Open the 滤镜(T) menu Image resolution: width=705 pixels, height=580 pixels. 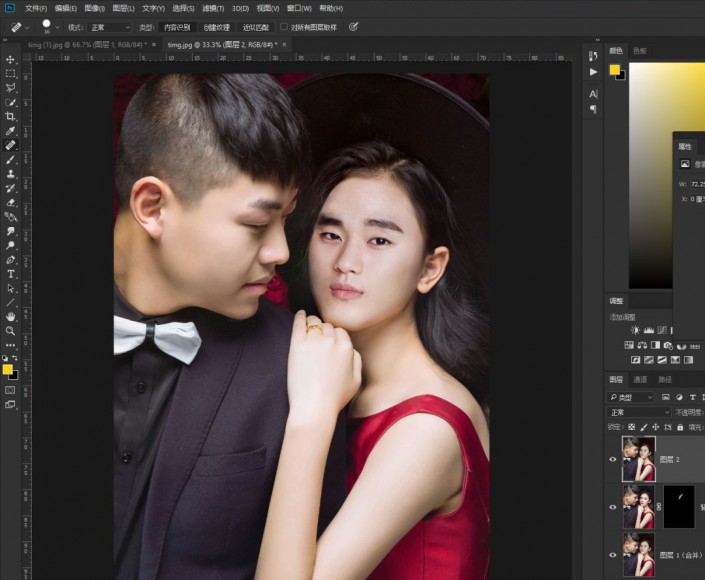[x=215, y=8]
